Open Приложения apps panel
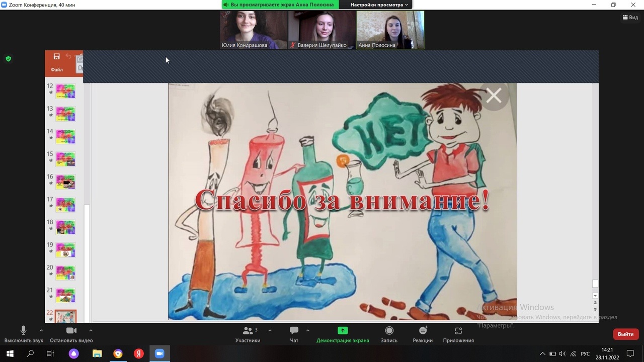The image size is (644, 362). [458, 334]
